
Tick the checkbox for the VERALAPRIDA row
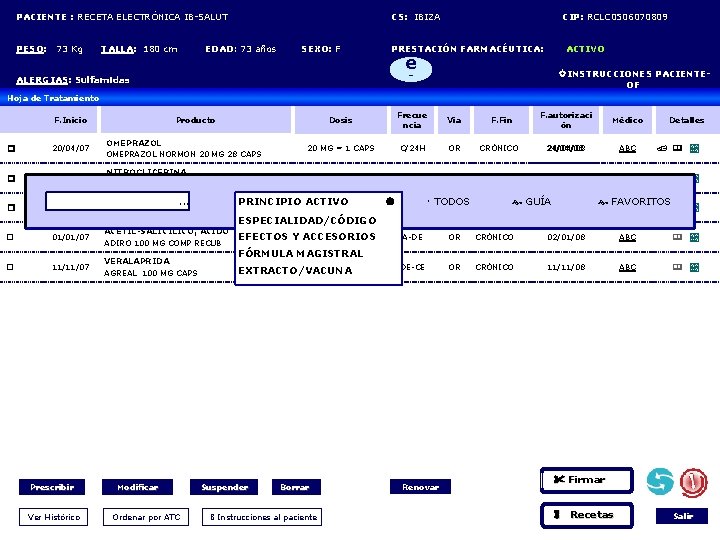[11, 267]
